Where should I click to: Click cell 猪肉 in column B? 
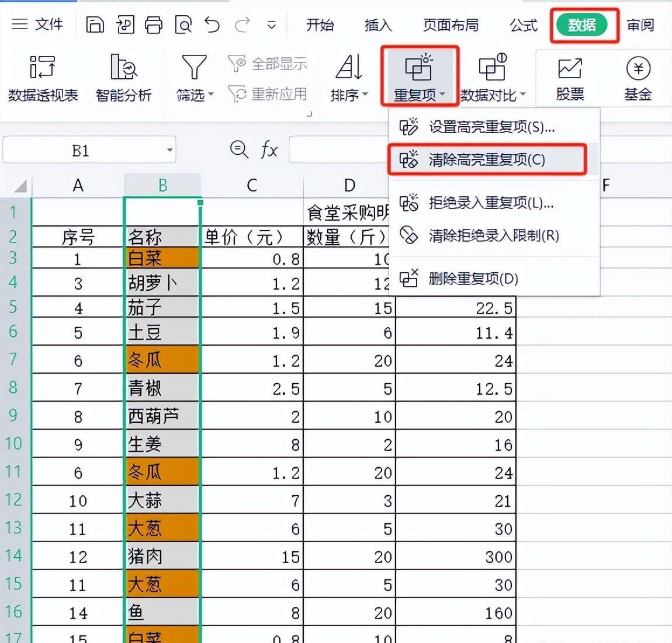click(x=162, y=556)
